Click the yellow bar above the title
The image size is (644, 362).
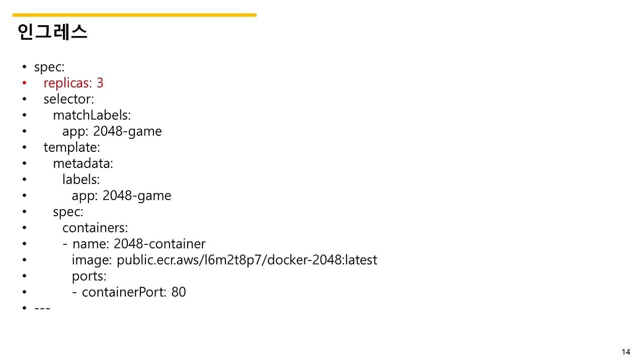[134, 15]
